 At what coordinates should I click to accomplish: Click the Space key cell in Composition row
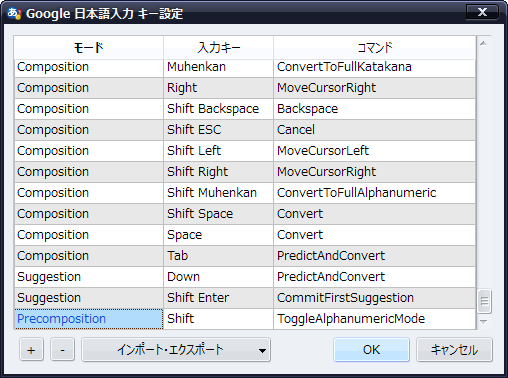[x=218, y=235]
